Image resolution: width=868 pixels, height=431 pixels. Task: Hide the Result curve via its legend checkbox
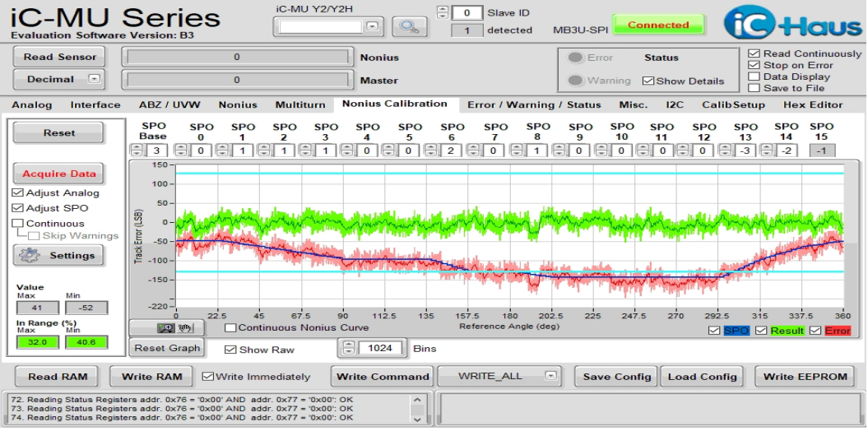tap(762, 331)
